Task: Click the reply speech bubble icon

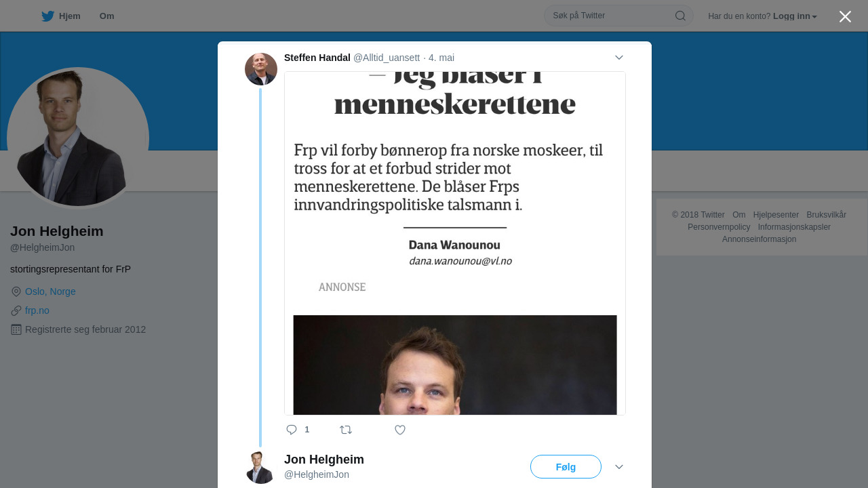Action: (292, 430)
